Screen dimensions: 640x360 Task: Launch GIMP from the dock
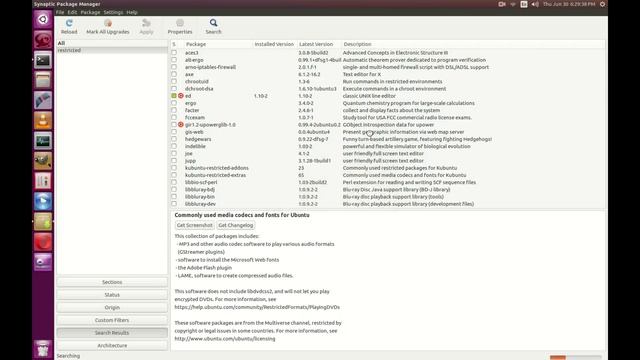[43, 161]
